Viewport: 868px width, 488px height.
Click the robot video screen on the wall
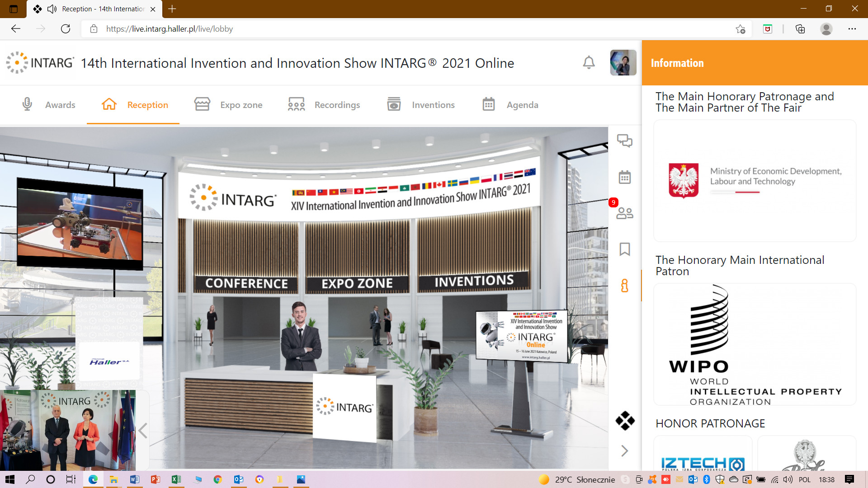(80, 224)
